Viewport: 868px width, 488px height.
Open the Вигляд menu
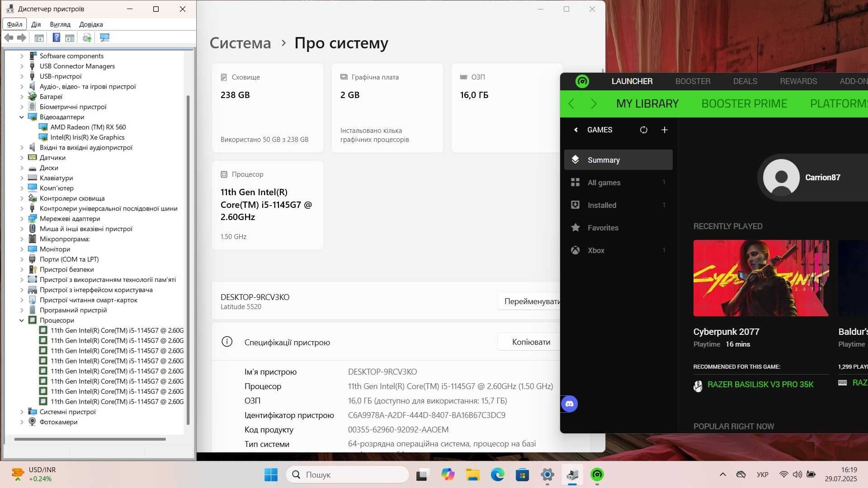tap(60, 24)
